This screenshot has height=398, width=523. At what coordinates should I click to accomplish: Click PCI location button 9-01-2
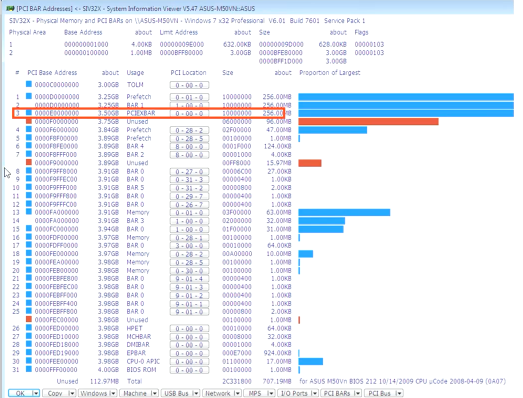tap(189, 296)
